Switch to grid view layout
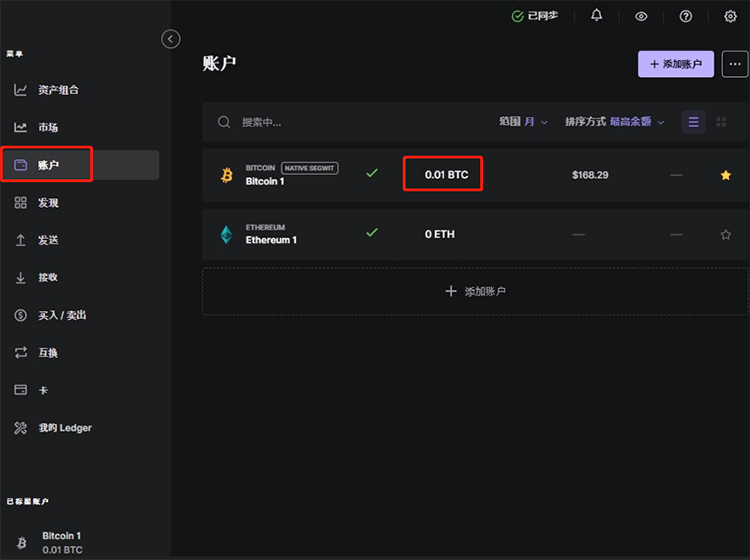The width and height of the screenshot is (750, 560). click(721, 122)
